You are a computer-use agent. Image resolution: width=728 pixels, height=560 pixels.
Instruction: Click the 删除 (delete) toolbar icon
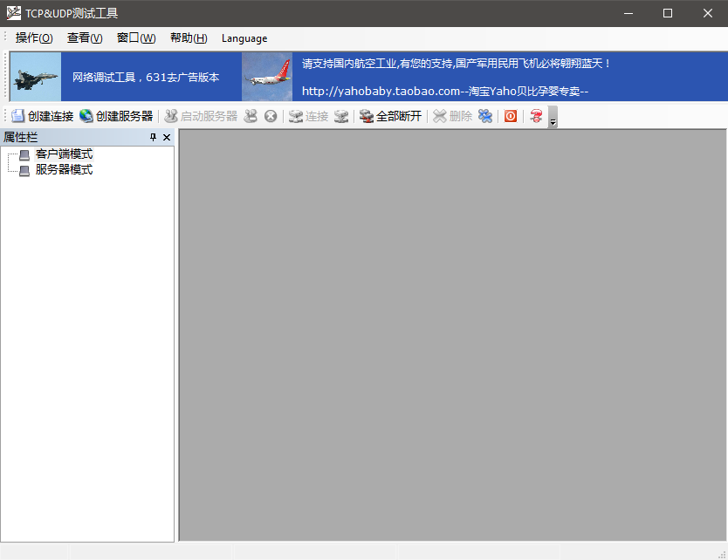[452, 115]
